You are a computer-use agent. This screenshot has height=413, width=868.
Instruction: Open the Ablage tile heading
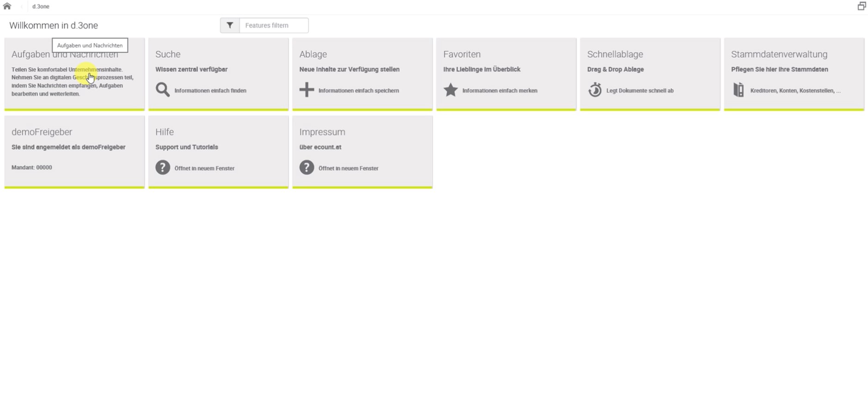tap(313, 54)
